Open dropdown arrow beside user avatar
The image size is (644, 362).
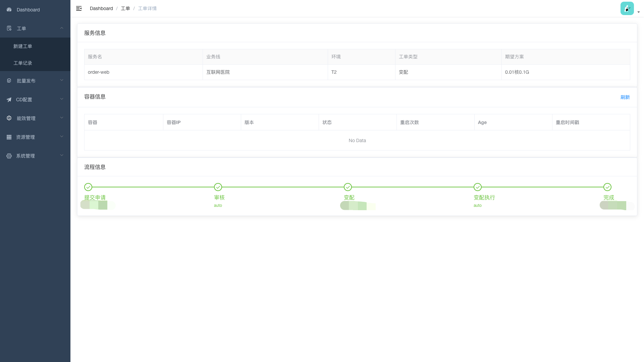click(x=639, y=12)
